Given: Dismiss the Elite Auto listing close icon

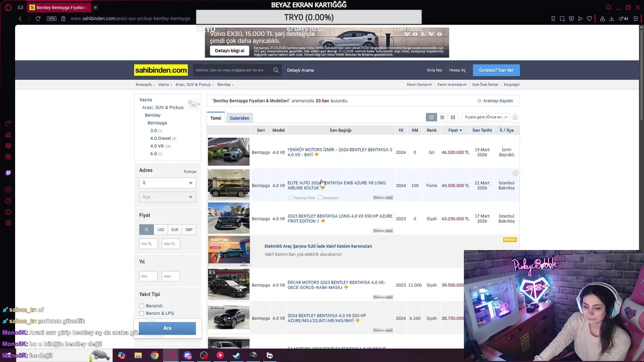Looking at the screenshot, I should pyautogui.click(x=515, y=173).
